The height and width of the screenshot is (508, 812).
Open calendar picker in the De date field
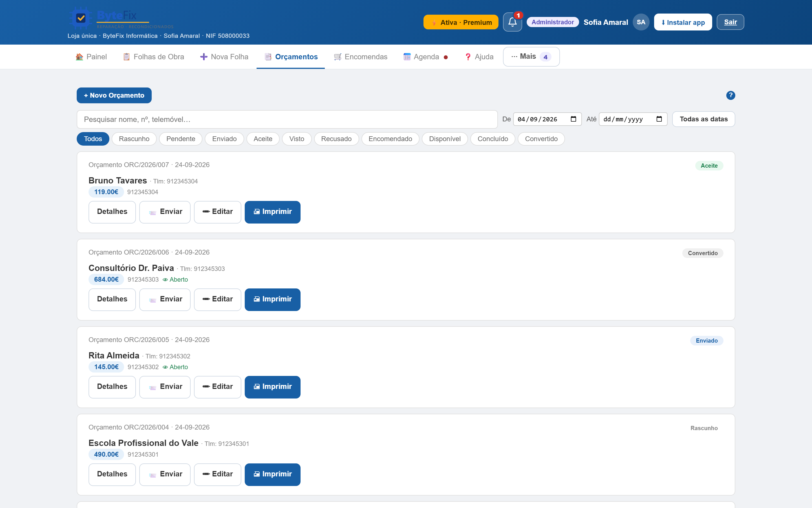[573, 119]
